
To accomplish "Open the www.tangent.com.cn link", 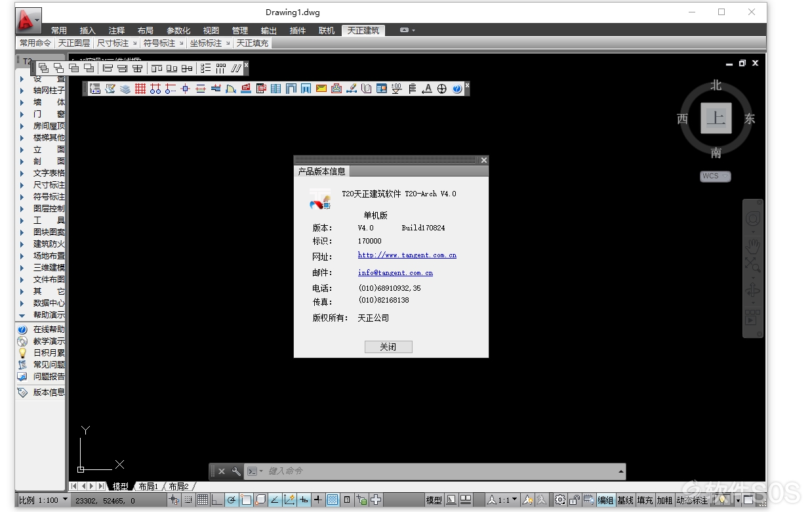I will [x=407, y=255].
